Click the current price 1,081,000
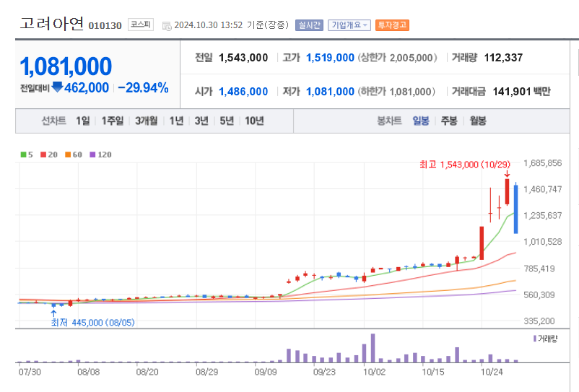Screen dimensions: 579x392 [66, 66]
